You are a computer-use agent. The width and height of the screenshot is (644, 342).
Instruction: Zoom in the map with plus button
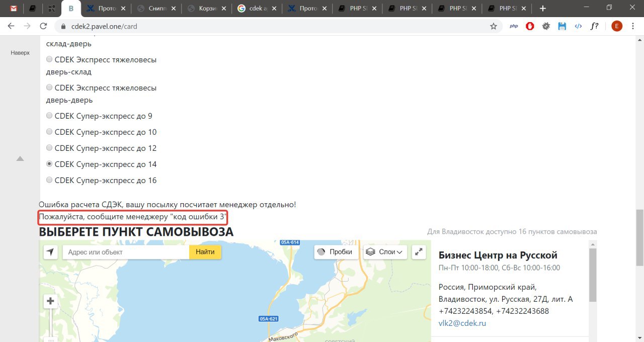50,302
